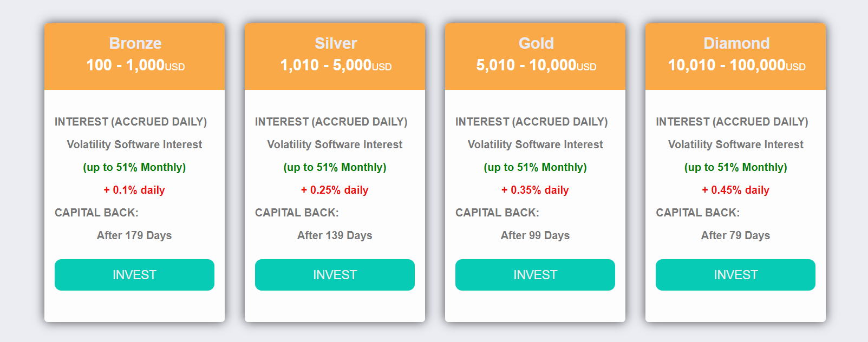Click the '+ 0.35% daily' rate text

point(535,190)
